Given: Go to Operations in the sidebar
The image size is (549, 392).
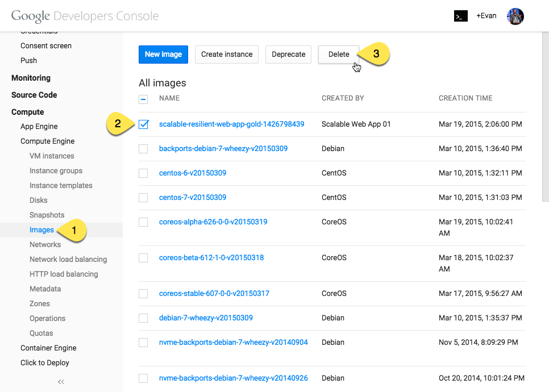Looking at the screenshot, I should point(47,319).
